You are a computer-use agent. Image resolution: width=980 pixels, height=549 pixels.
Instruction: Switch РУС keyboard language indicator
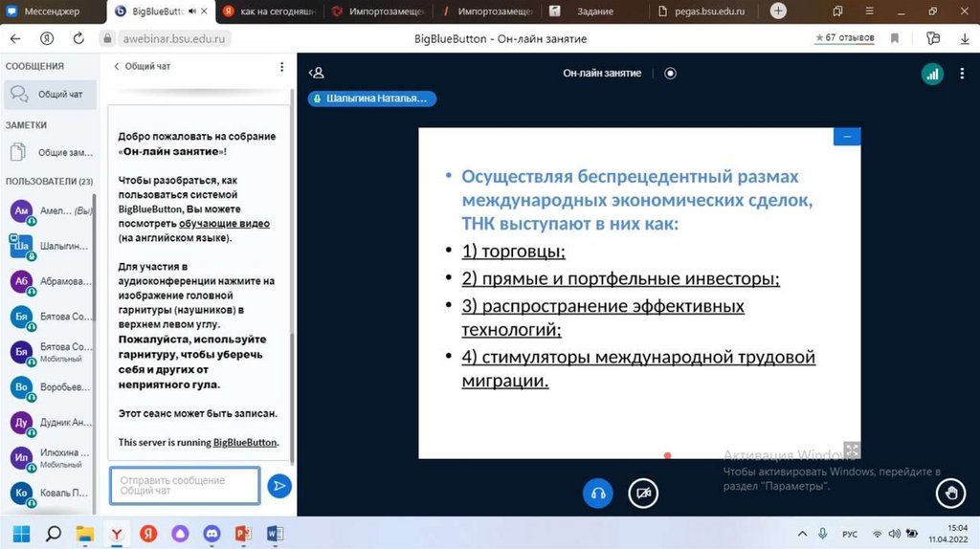[x=850, y=534]
